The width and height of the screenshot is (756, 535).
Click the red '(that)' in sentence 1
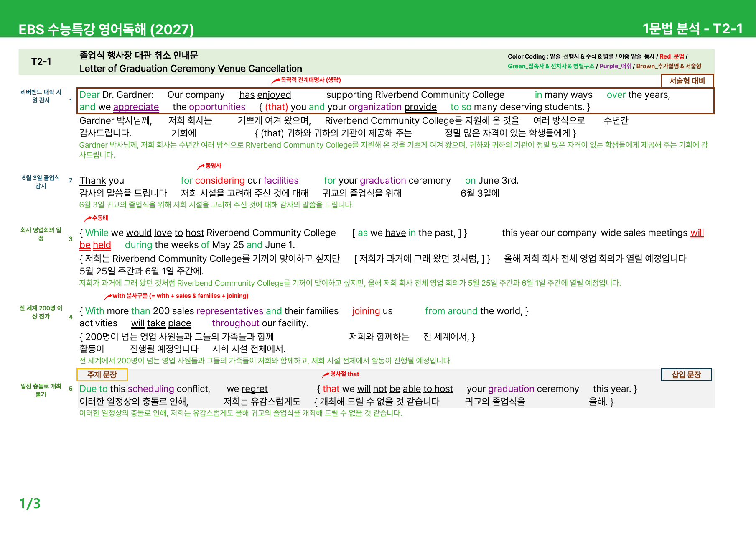[277, 107]
